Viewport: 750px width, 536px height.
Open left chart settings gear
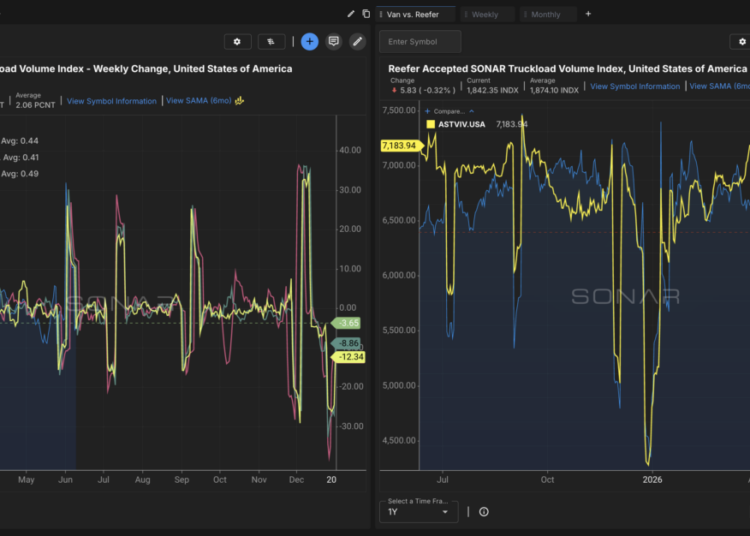pos(237,42)
